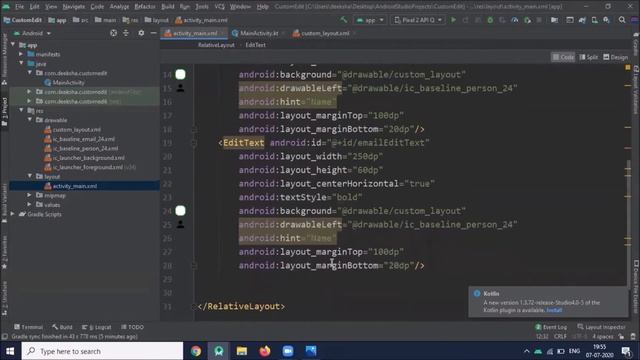Screen dimensions: 640x360
Task: Click EditText in the editor breadcrumb
Action: (x=256, y=45)
